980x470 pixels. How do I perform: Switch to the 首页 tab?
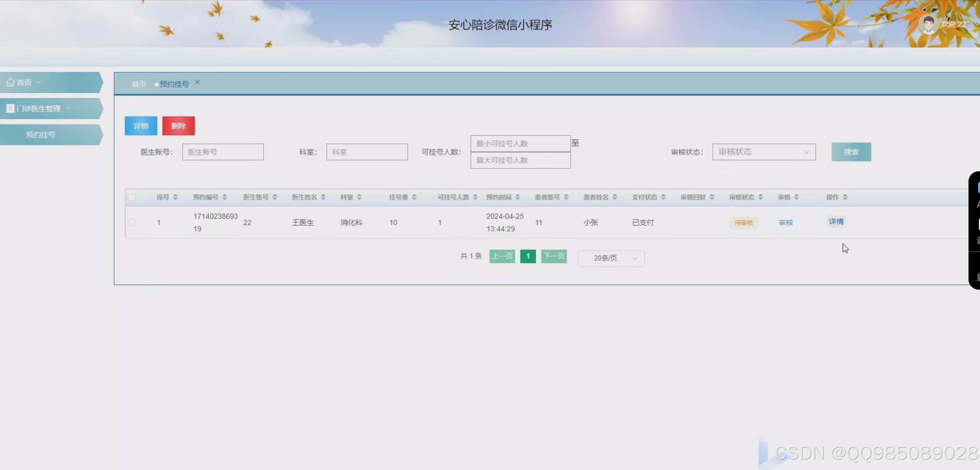click(138, 84)
